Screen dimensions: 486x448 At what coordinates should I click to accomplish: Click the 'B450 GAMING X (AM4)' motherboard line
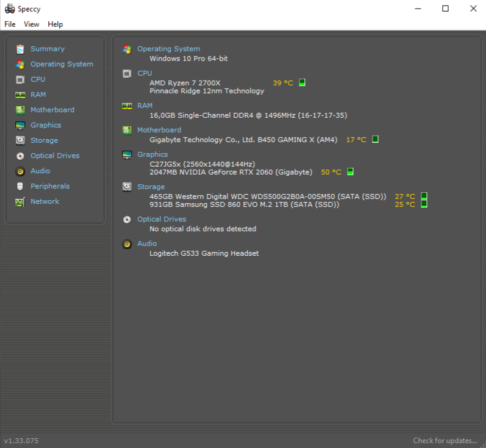tap(243, 140)
